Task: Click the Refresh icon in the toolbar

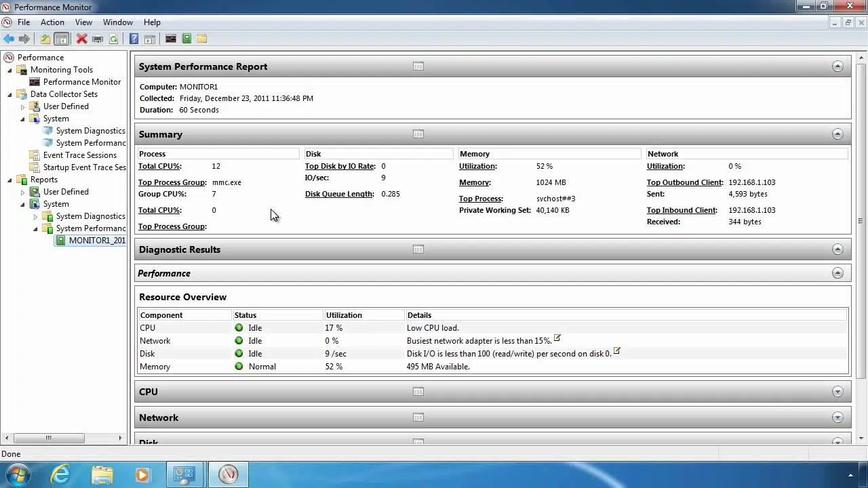Action: [113, 39]
